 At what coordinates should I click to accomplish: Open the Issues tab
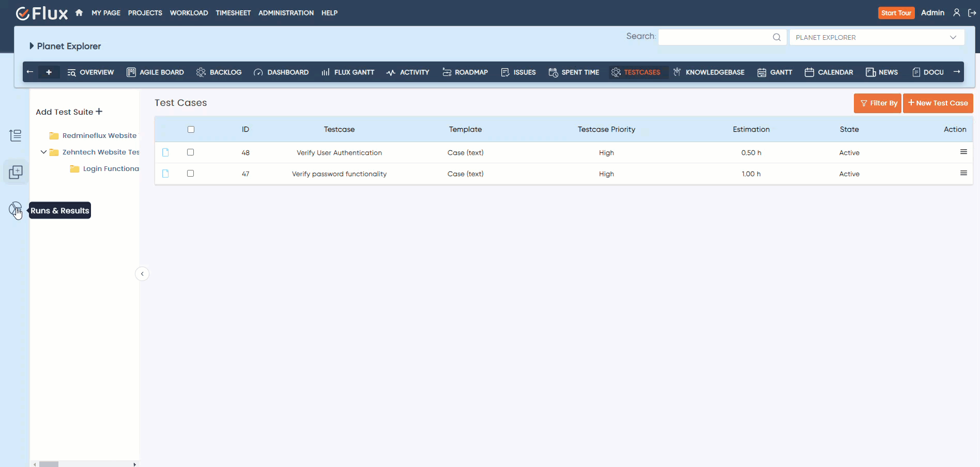tap(518, 72)
